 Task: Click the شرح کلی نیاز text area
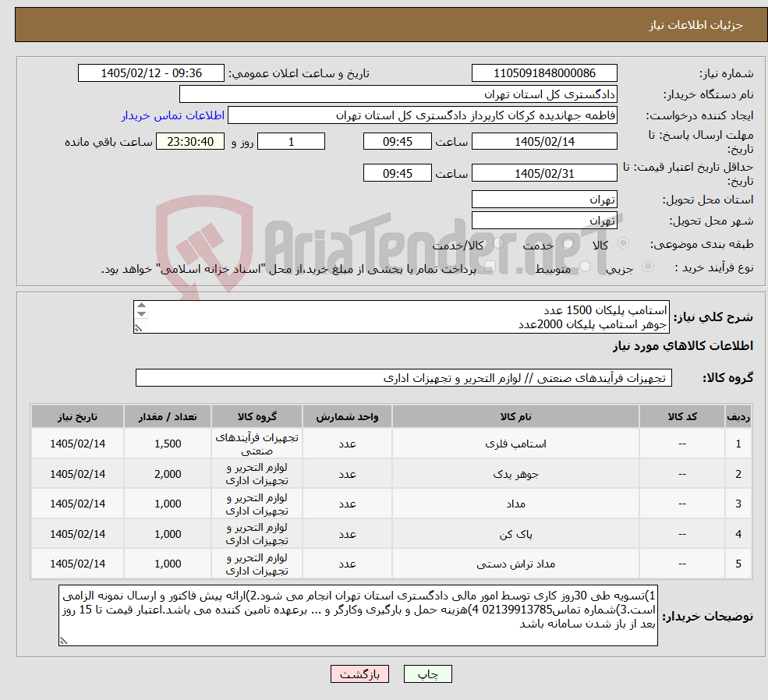(401, 317)
